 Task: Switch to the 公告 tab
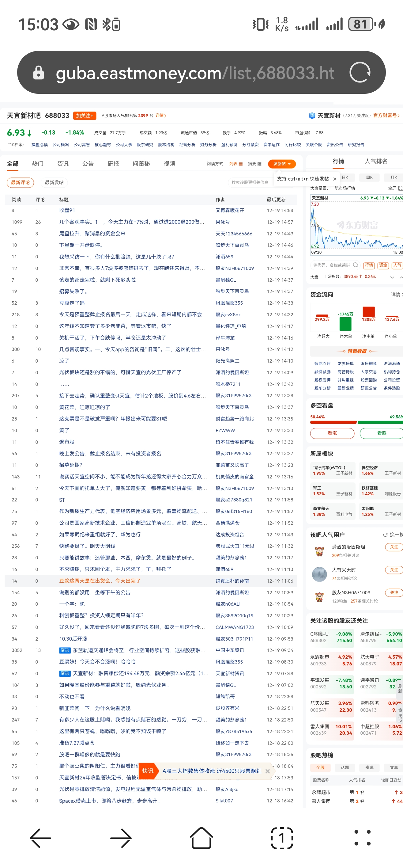[x=88, y=164]
